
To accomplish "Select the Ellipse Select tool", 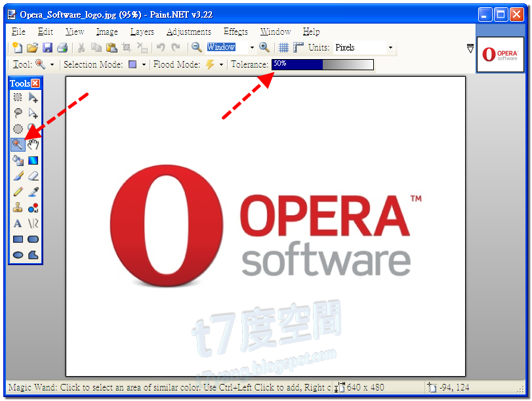I will [x=18, y=129].
